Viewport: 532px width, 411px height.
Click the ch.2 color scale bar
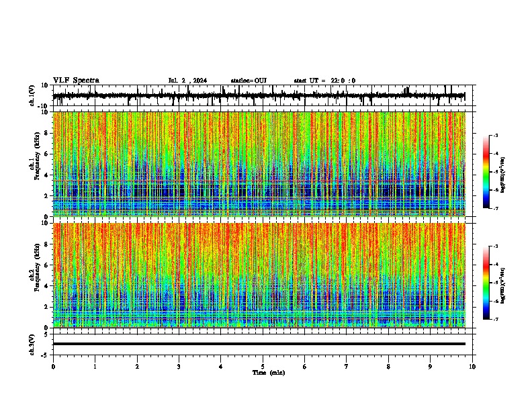click(486, 283)
